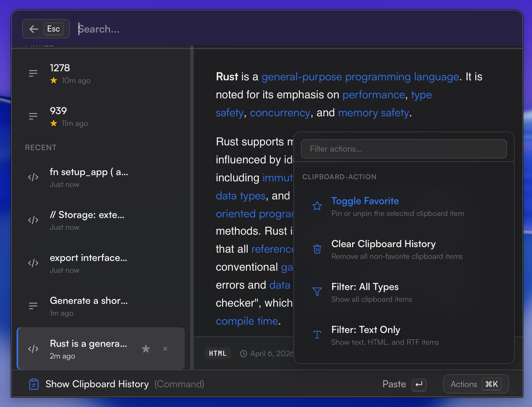Image resolution: width=532 pixels, height=407 pixels.
Task: Click the T icon for Text Only
Action: point(317,335)
